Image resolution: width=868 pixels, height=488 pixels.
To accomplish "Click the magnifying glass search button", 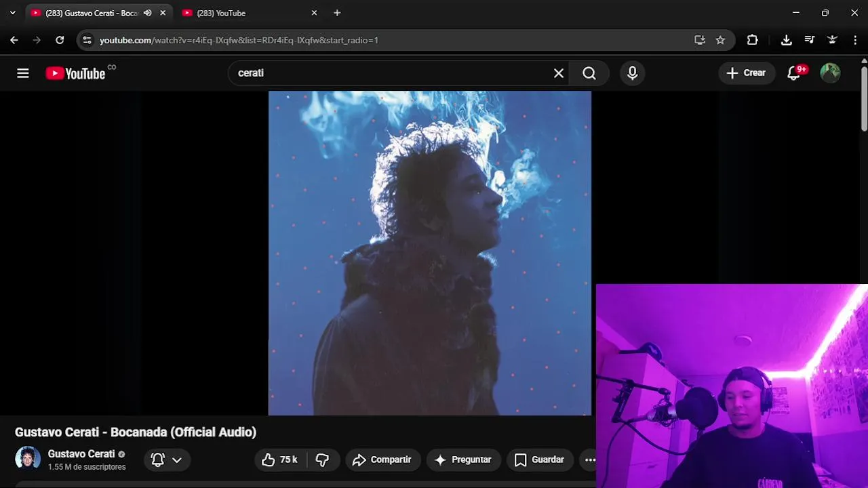I will (x=589, y=73).
